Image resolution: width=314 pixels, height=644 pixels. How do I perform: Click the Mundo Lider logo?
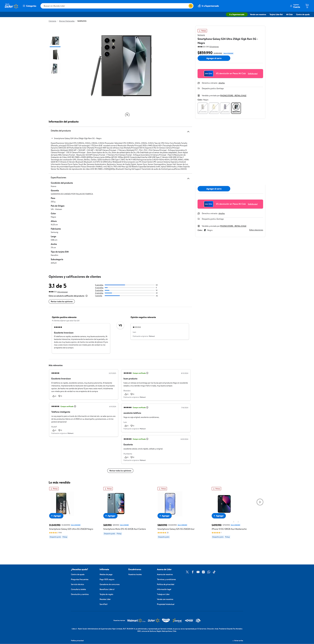pos(12,6)
